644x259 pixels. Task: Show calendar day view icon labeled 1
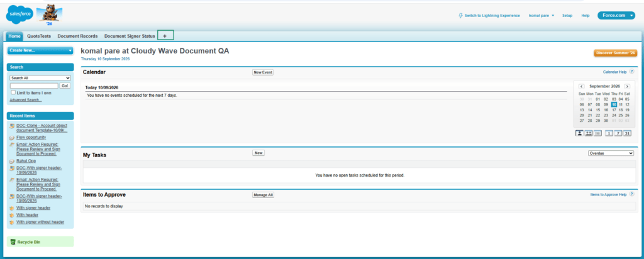609,133
